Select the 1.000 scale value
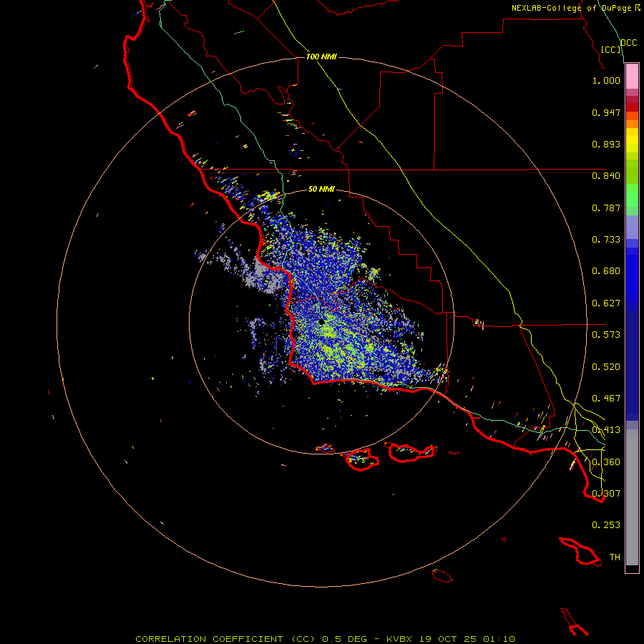This screenshot has height=644, width=644. 606,80
